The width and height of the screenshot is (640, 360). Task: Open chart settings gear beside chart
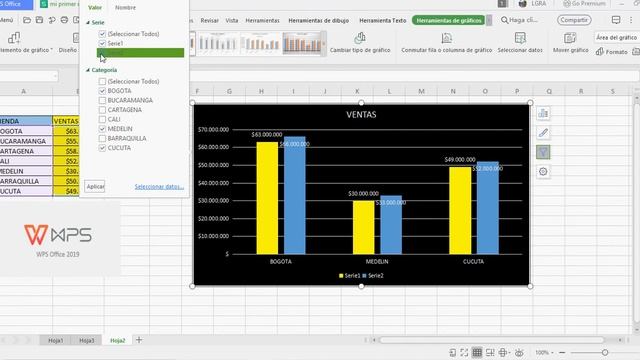pos(543,171)
